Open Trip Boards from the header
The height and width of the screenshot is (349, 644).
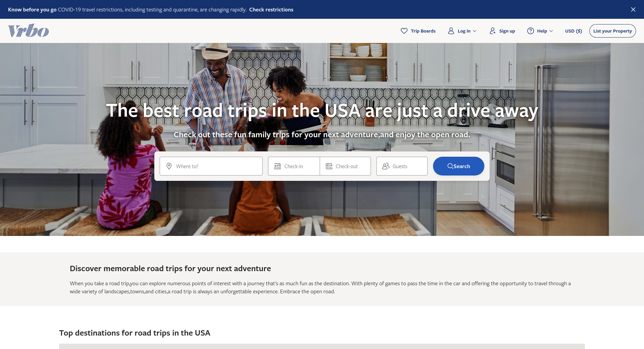[x=423, y=31]
